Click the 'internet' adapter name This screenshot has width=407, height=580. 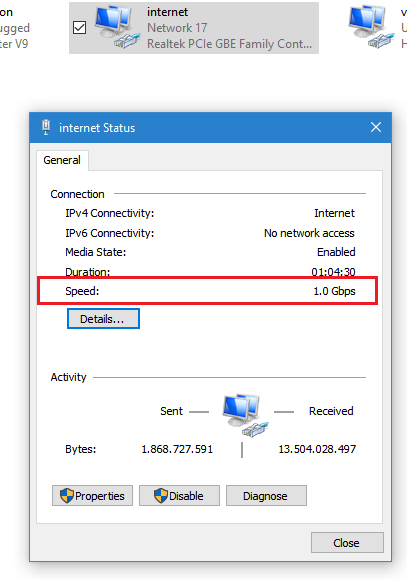(167, 12)
